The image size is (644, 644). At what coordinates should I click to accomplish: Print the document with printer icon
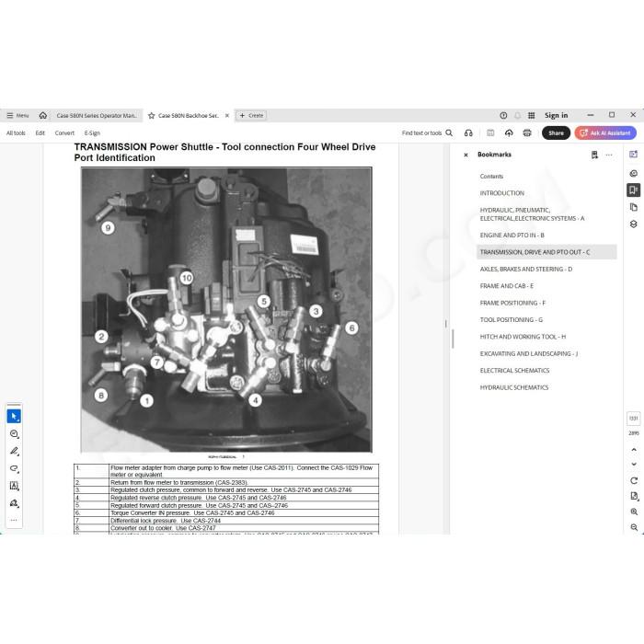[x=527, y=133]
